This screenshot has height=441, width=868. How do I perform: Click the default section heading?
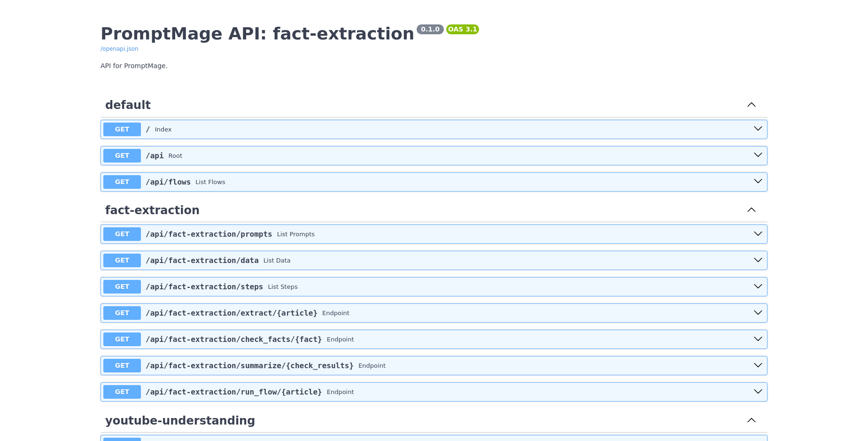pos(128,105)
